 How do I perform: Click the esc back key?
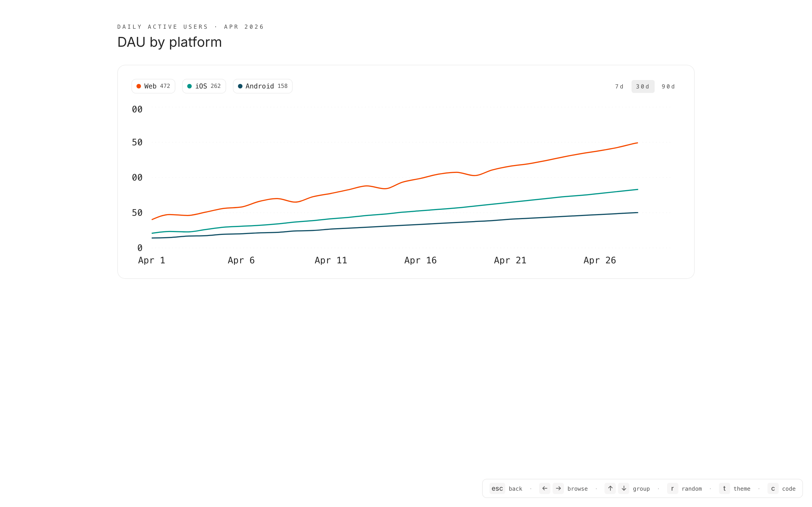tap(497, 489)
